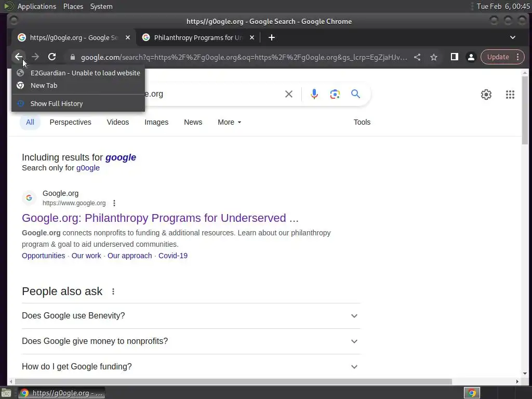Open the Covid-19 sitelink
The width and height of the screenshot is (532, 399).
pos(173,256)
